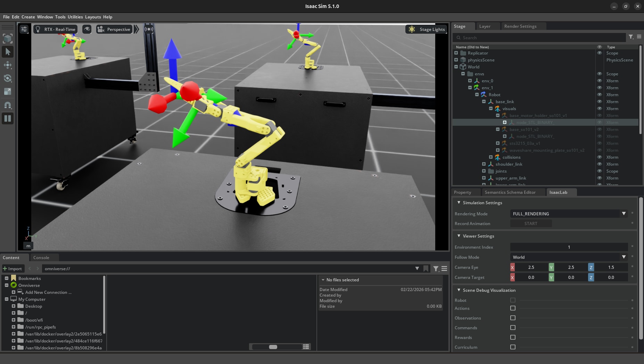
Task: Activate the Rotate tool in left toolbar
Action: pyautogui.click(x=8, y=78)
